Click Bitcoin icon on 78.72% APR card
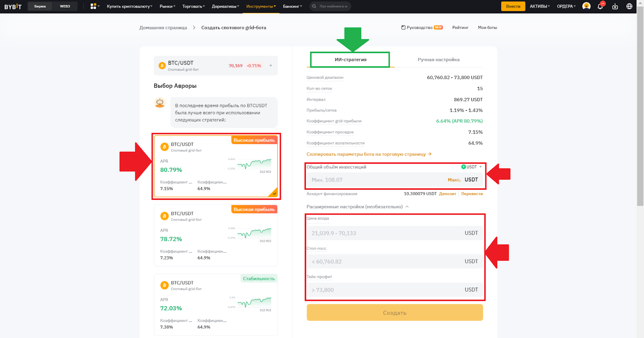Image resolution: width=644 pixels, height=338 pixels. [164, 216]
